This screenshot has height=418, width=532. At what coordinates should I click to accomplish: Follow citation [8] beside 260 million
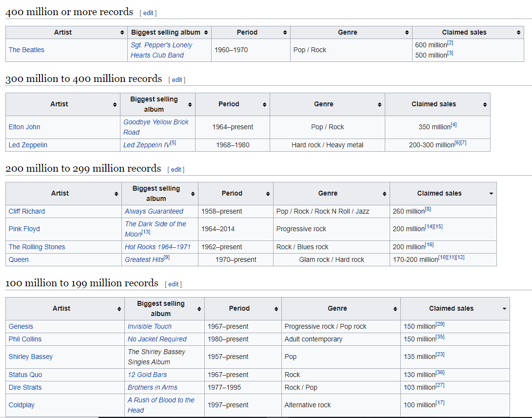click(x=428, y=209)
